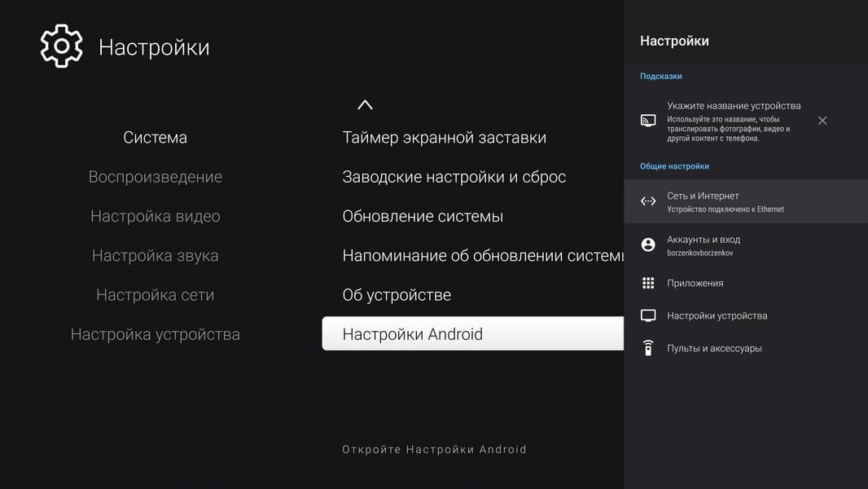This screenshot has width=868, height=489.
Task: Click the device settings monitor icon
Action: [x=648, y=315]
